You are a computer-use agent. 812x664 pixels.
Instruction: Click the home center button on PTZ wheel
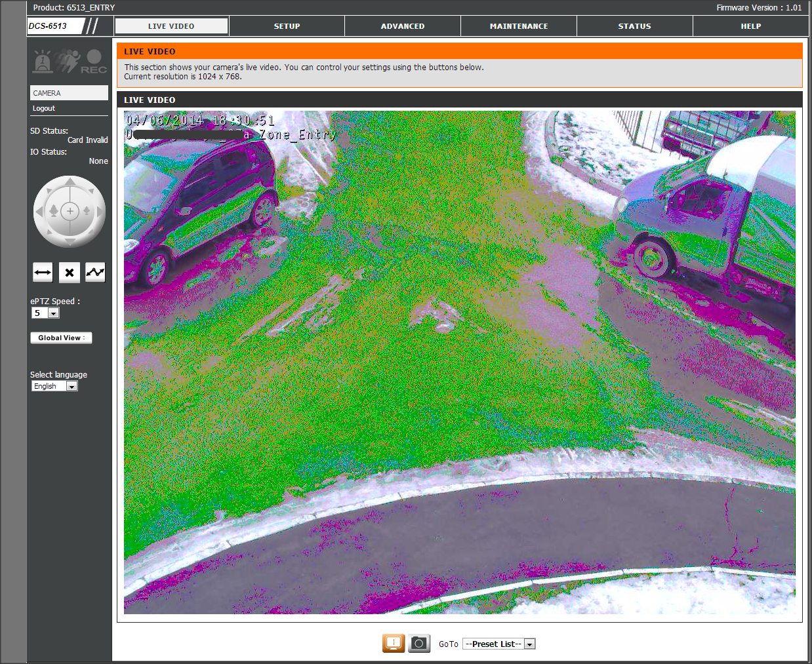pos(70,211)
